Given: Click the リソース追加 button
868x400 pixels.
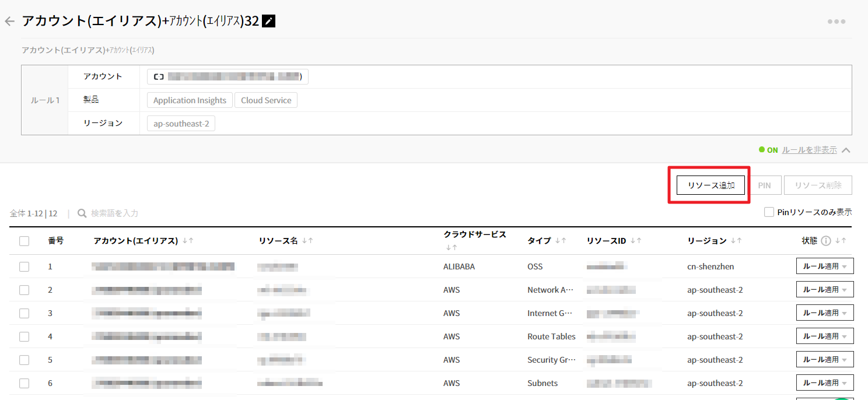Looking at the screenshot, I should coord(710,185).
